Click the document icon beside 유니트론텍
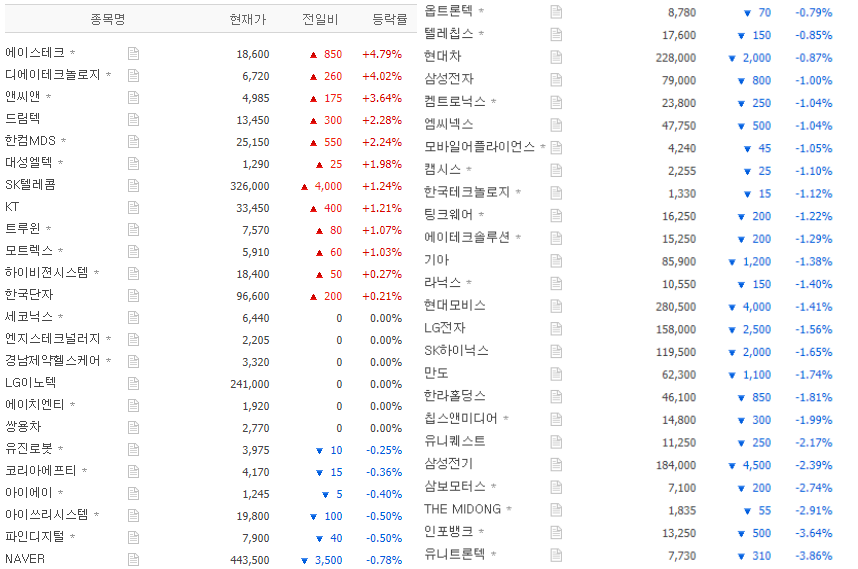 click(556, 555)
